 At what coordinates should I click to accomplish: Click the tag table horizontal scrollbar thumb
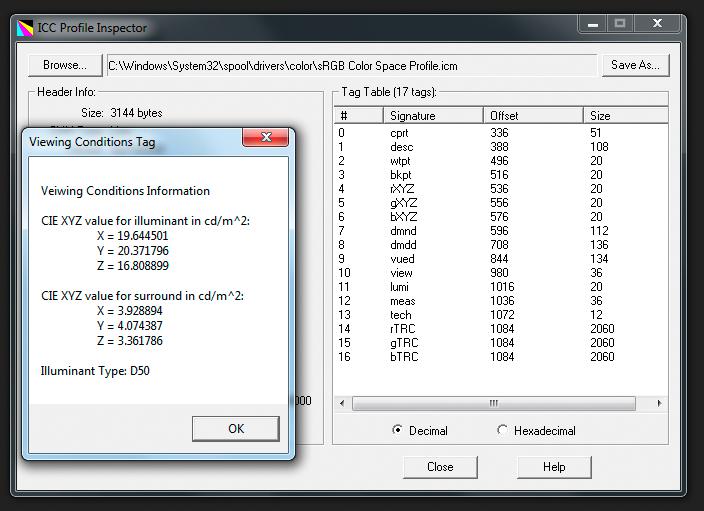pyautogui.click(x=494, y=403)
